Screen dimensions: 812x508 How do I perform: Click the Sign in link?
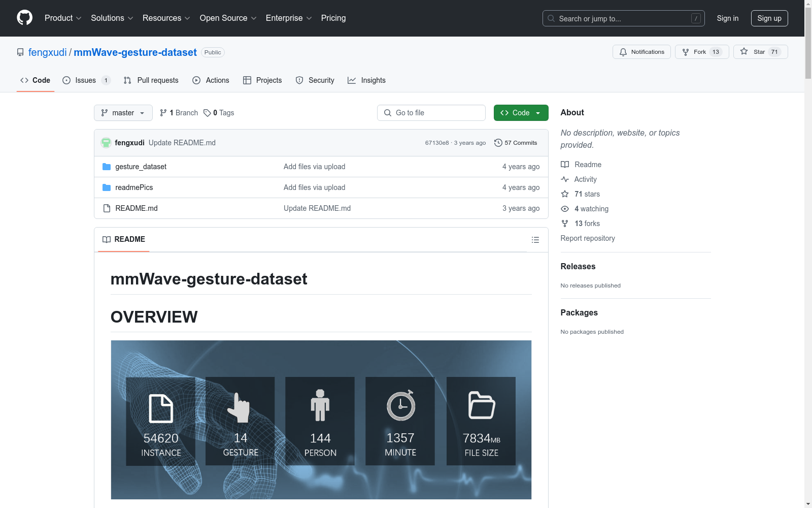point(728,18)
